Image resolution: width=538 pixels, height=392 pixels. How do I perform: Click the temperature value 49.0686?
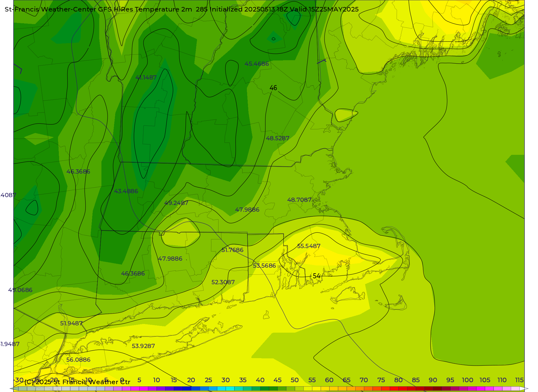click(20, 290)
